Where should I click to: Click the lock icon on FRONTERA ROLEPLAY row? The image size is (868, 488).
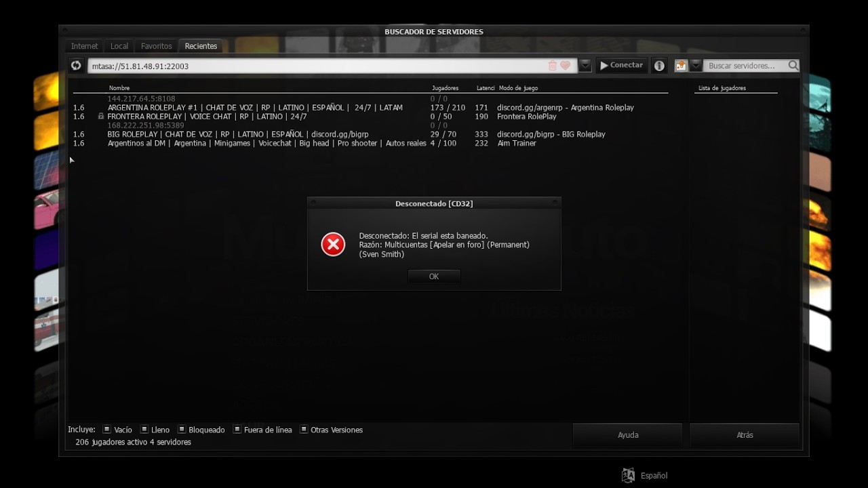101,117
